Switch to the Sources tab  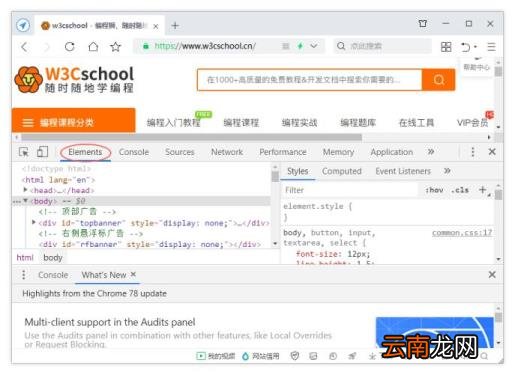(179, 152)
